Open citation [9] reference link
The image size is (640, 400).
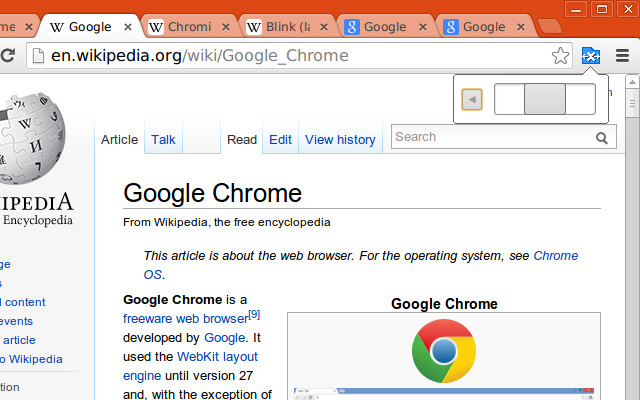tap(254, 314)
